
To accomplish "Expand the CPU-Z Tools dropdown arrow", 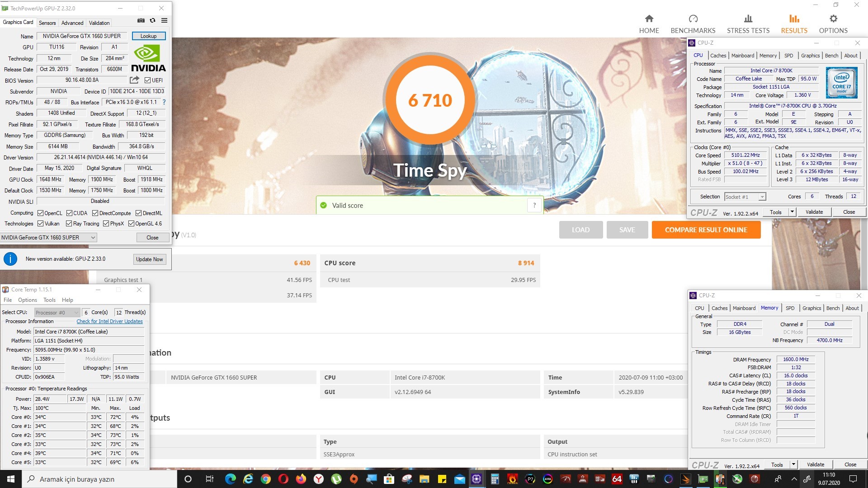I will pos(792,212).
